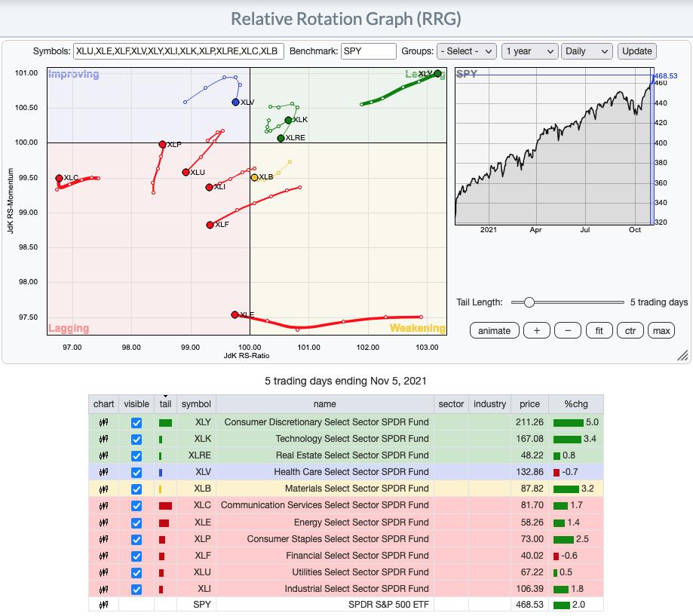The image size is (693, 616).
Task: Sort table by %chg column header
Action: 576,404
